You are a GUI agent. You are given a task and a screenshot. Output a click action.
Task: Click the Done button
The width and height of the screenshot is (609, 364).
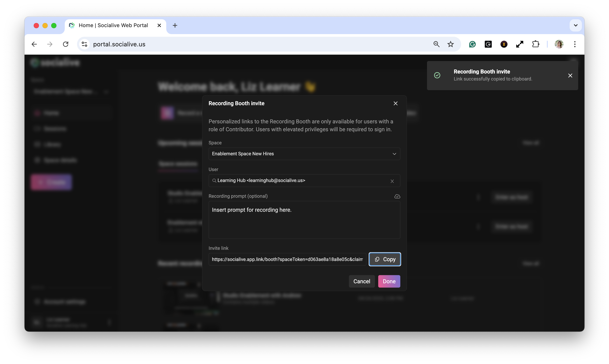[x=389, y=281]
